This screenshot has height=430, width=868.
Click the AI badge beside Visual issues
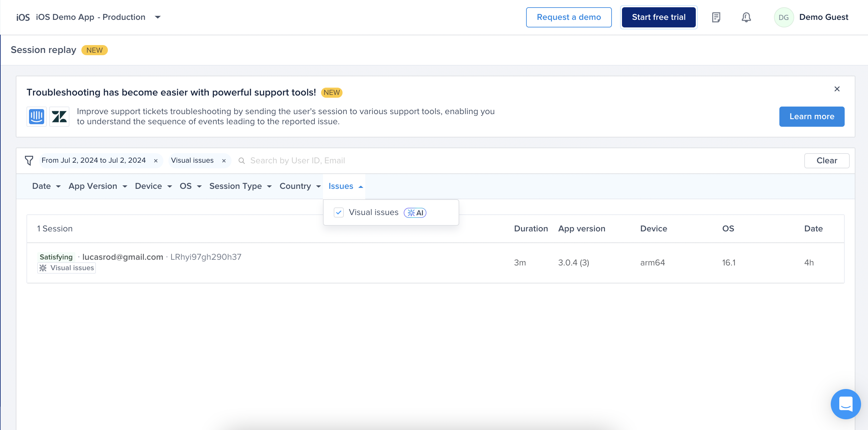click(415, 212)
